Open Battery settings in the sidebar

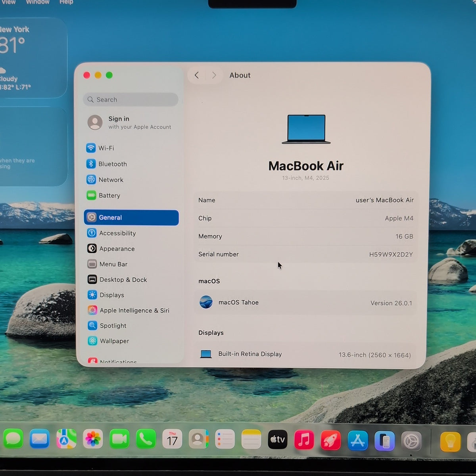[x=131, y=196]
